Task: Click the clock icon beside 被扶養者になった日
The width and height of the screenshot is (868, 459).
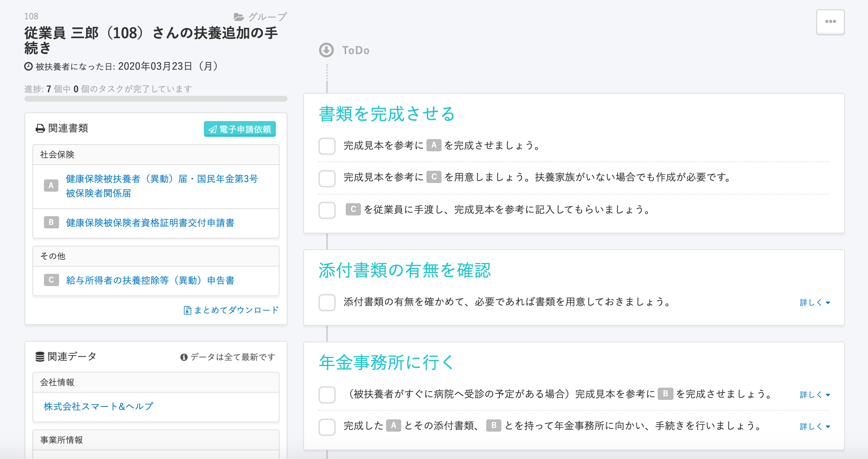Action: coord(28,67)
